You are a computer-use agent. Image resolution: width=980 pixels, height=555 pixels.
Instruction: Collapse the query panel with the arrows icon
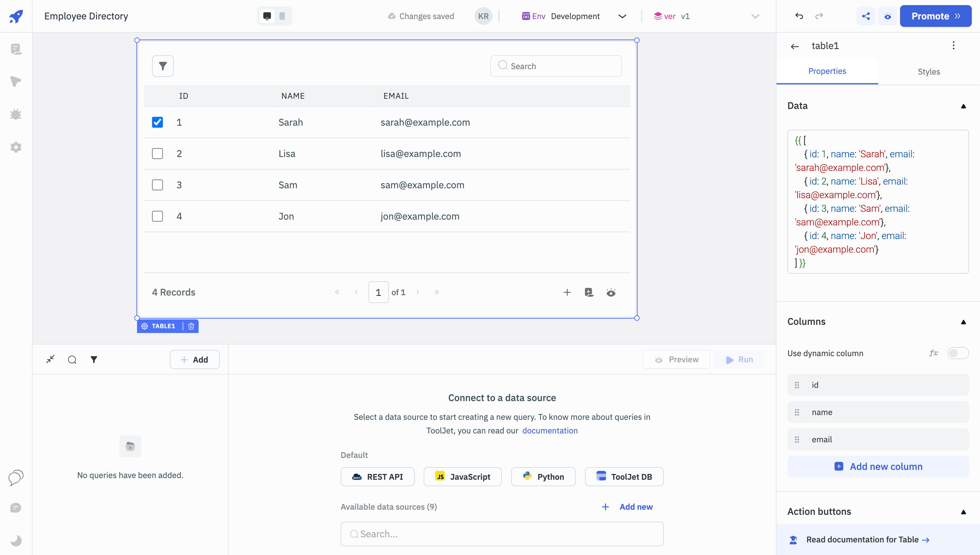[50, 359]
